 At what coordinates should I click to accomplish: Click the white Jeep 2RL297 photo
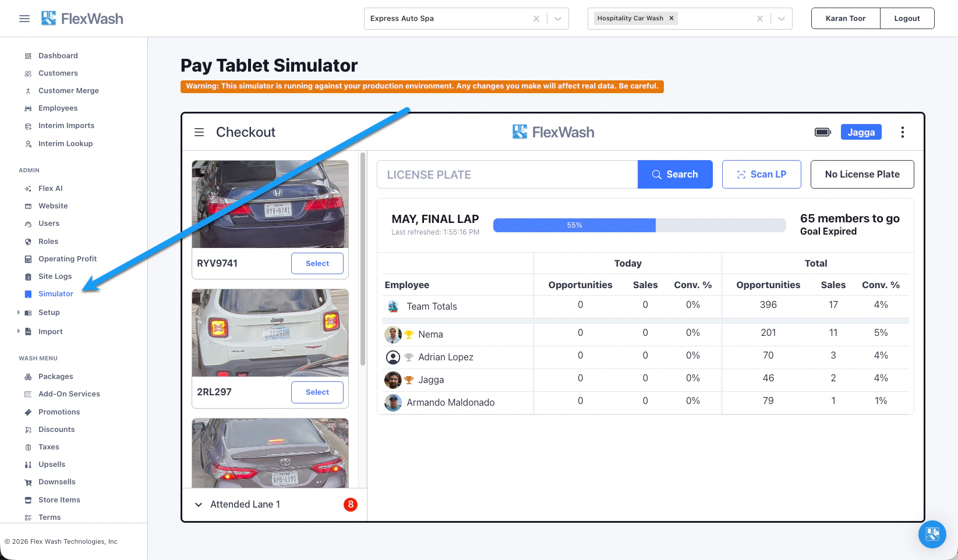pyautogui.click(x=270, y=333)
